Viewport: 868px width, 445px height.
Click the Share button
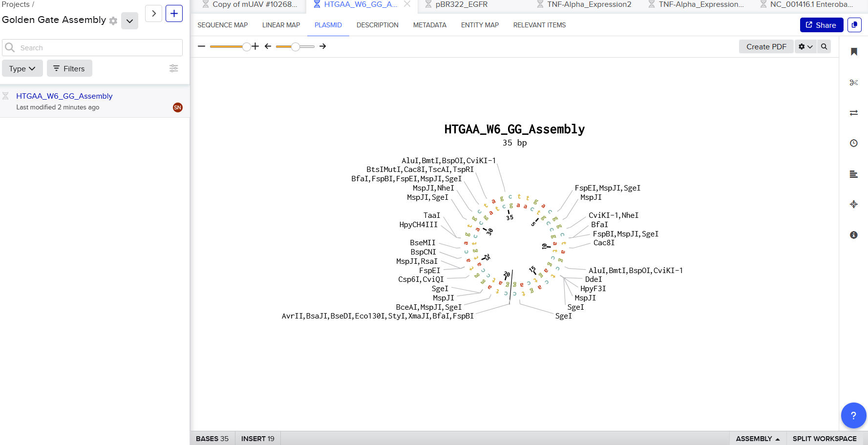coord(822,25)
